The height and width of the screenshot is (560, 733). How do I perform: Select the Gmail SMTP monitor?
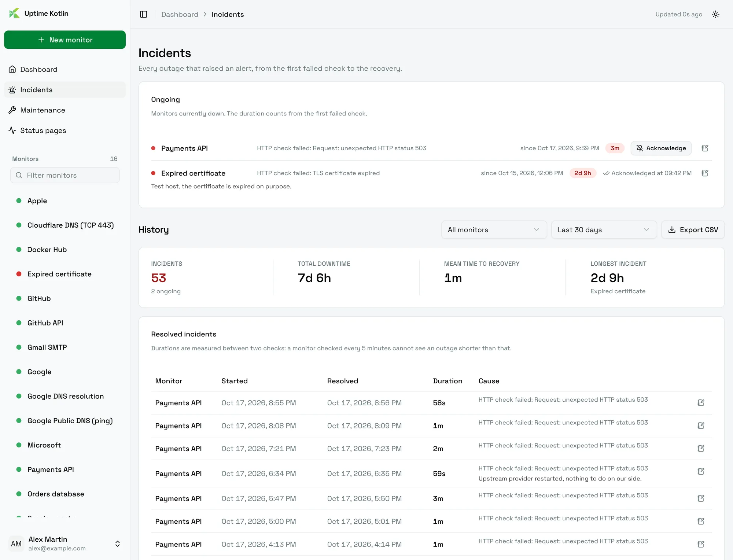pos(65,347)
